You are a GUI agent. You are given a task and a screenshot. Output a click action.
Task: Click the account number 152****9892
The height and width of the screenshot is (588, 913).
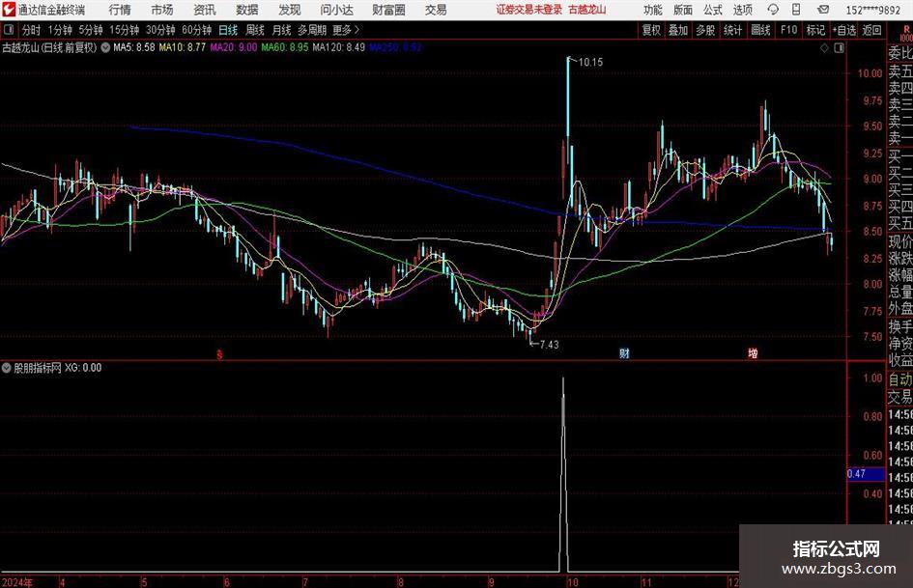[872, 10]
